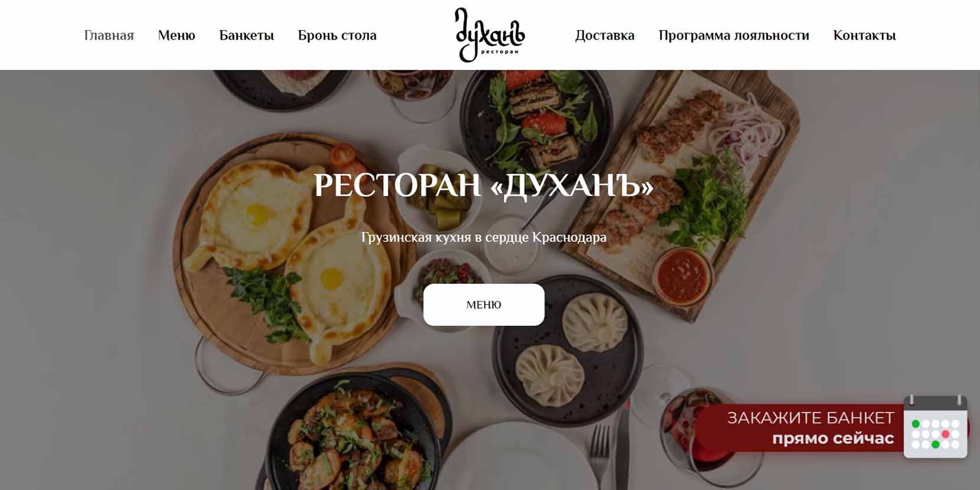Open the Доставка page
980x490 pixels.
click(x=605, y=35)
